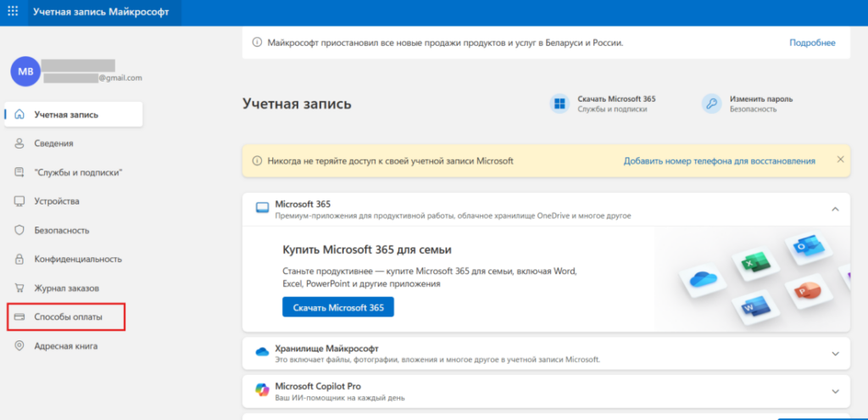Image resolution: width=868 pixels, height=420 pixels.
Task: Click the Security shield icon in sidebar
Action: click(x=19, y=230)
